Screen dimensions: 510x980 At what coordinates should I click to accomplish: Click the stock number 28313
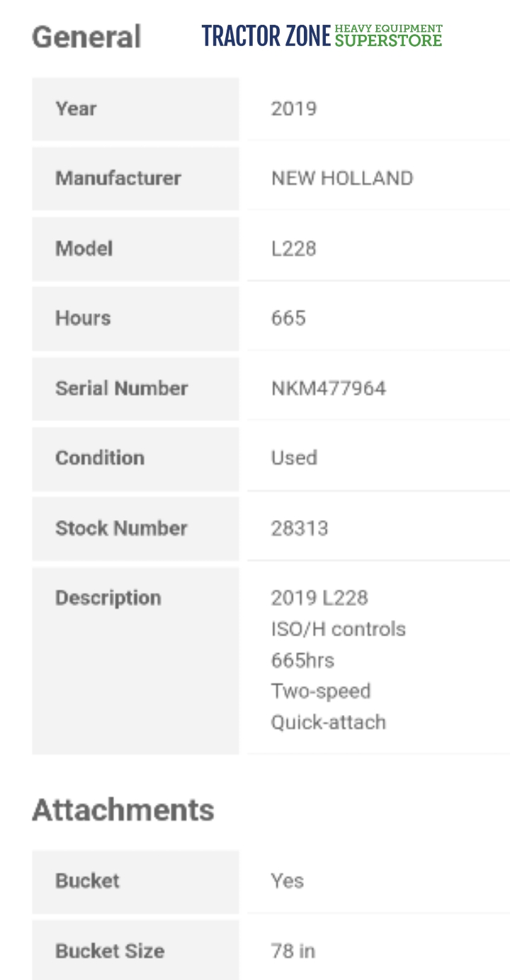click(x=300, y=529)
